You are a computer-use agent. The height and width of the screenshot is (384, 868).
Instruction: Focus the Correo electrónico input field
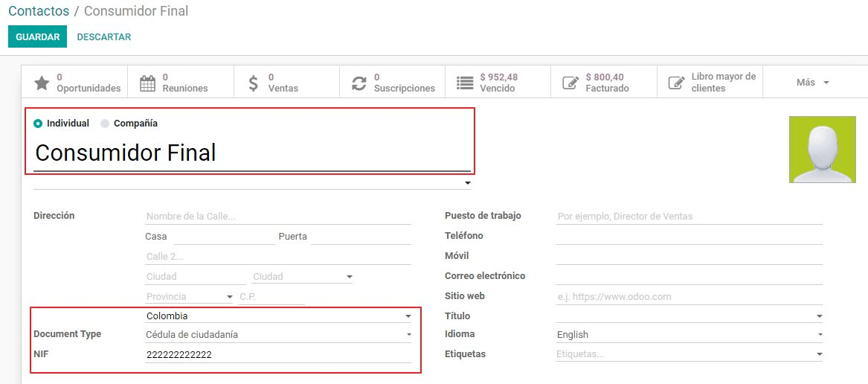click(689, 276)
